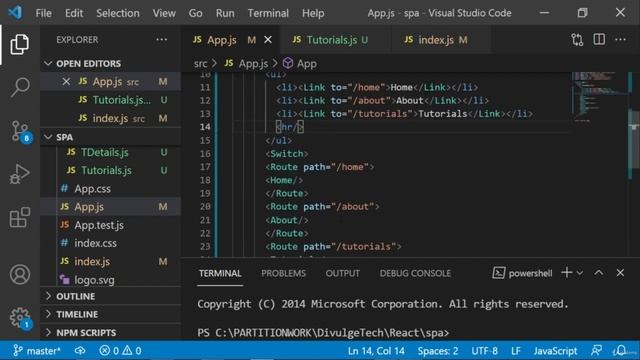Viewport: 640px width, 360px height.
Task: Click master branch in status bar
Action: (x=36, y=351)
